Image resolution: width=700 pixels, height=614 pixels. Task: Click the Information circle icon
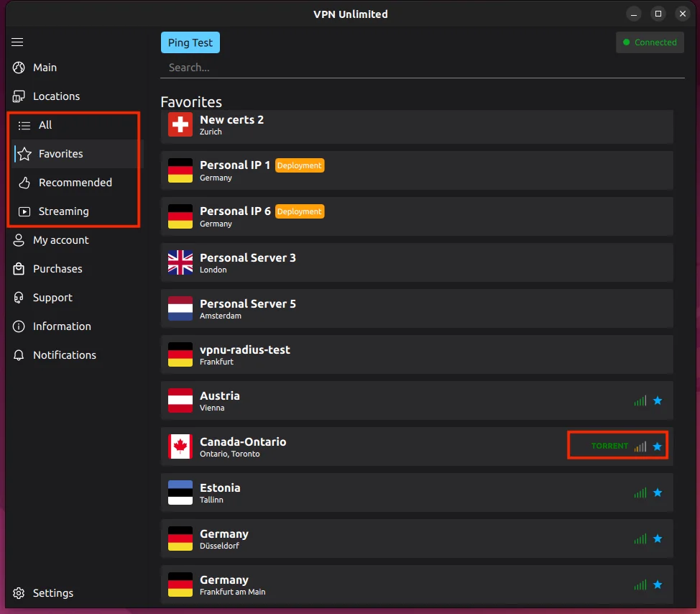19,326
